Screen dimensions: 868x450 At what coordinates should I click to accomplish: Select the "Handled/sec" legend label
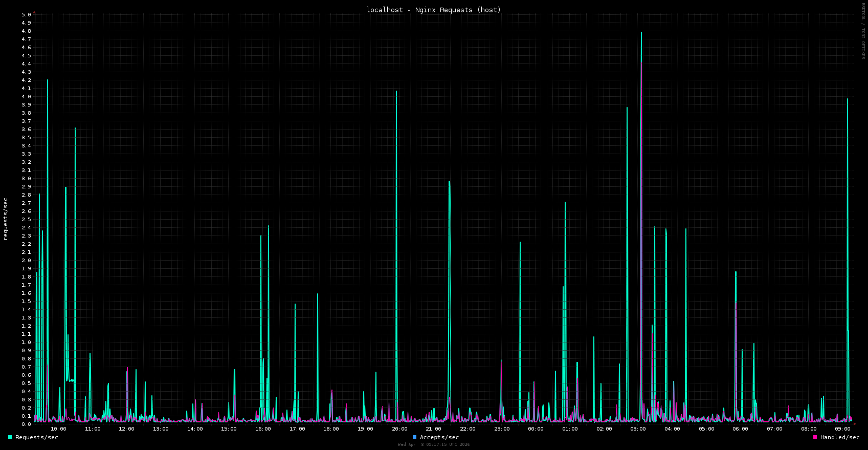tap(840, 437)
